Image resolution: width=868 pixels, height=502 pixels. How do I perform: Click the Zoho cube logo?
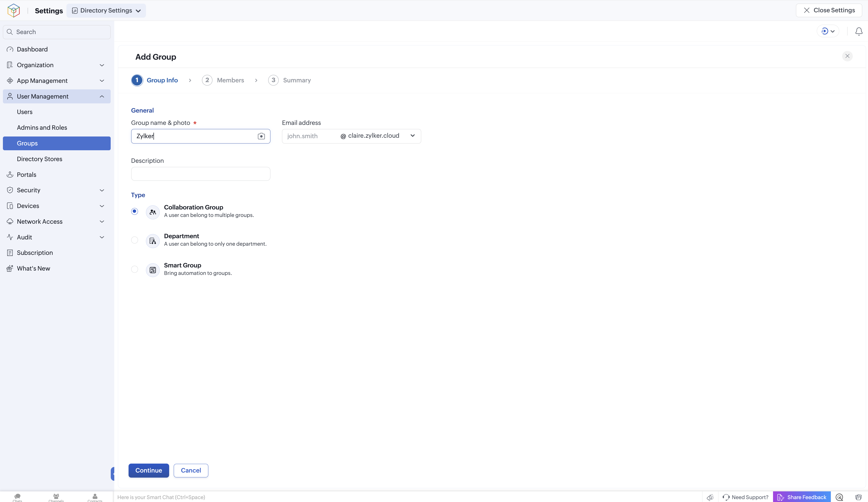tap(14, 10)
